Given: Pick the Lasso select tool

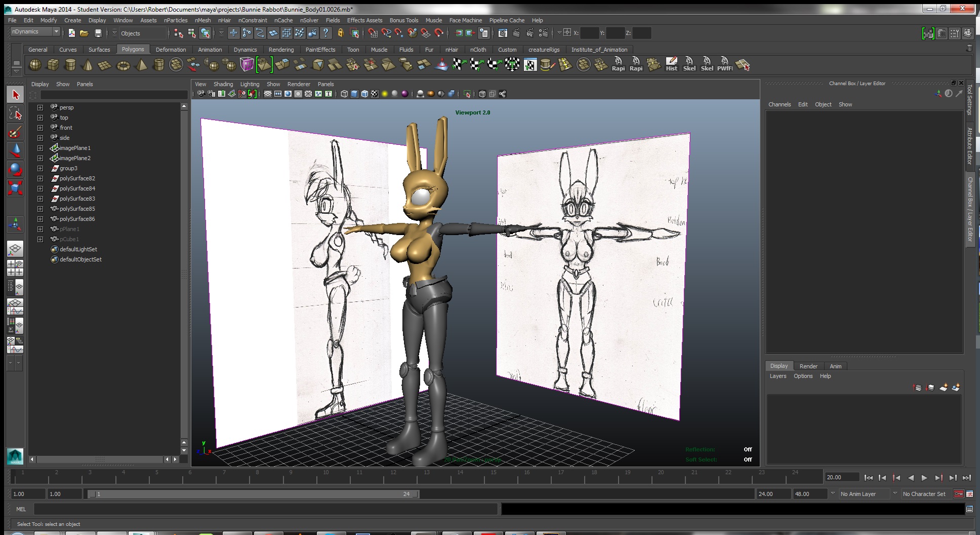Looking at the screenshot, I should [x=15, y=113].
